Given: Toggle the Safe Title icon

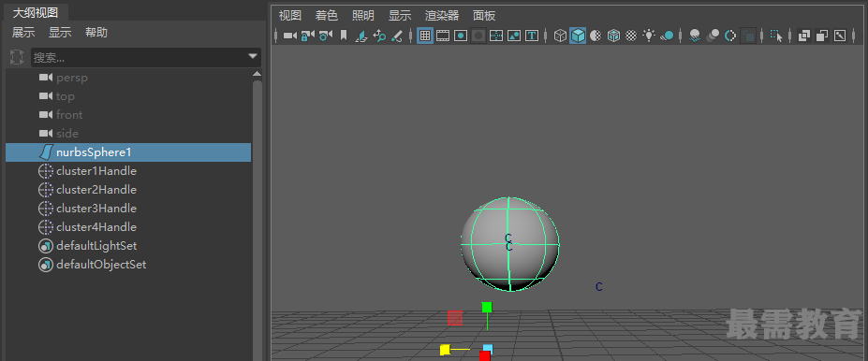Looking at the screenshot, I should (532, 36).
